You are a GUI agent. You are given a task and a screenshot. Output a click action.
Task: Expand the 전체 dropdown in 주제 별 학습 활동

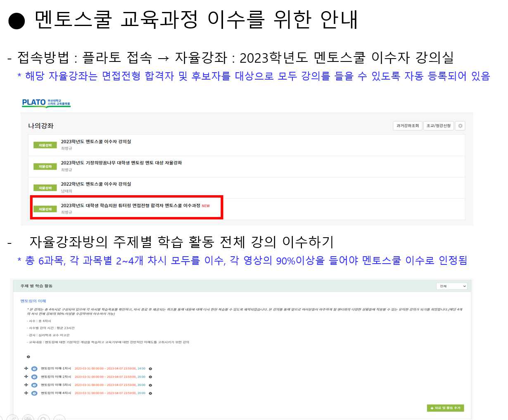coord(452,286)
